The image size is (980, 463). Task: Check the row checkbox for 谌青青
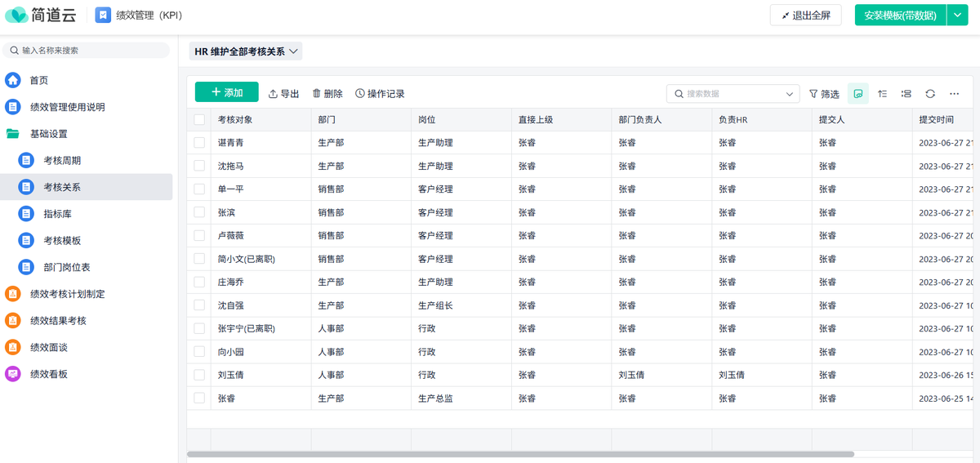point(199,142)
